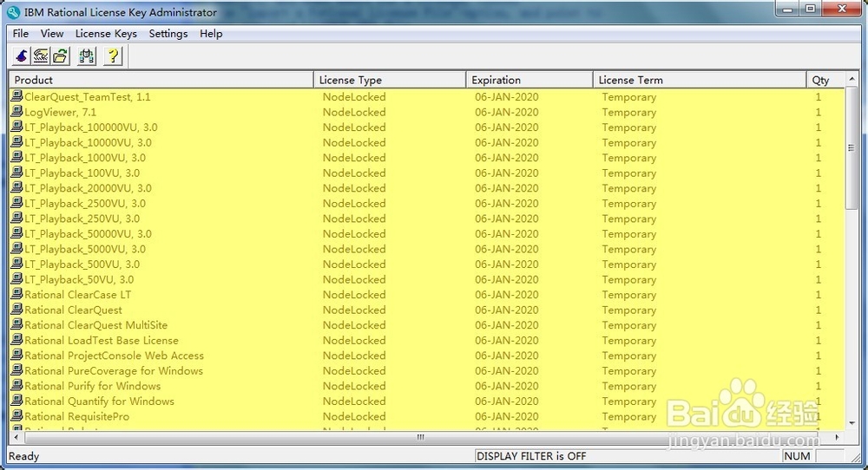Screen dimensions: 868x470
Task: Click computer icon beside LT_Playback_20000VU, 3.0
Action: [x=17, y=187]
